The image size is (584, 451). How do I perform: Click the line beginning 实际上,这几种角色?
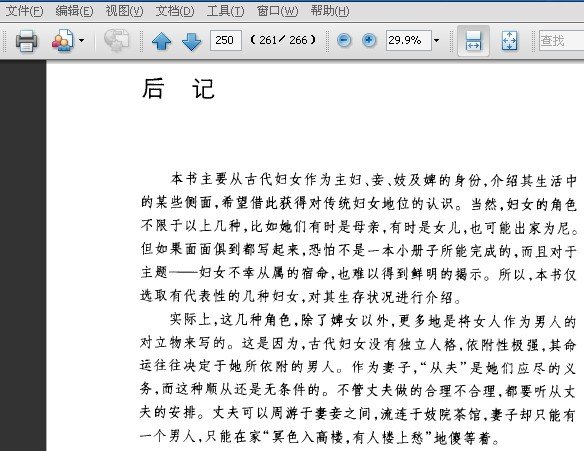click(x=373, y=321)
